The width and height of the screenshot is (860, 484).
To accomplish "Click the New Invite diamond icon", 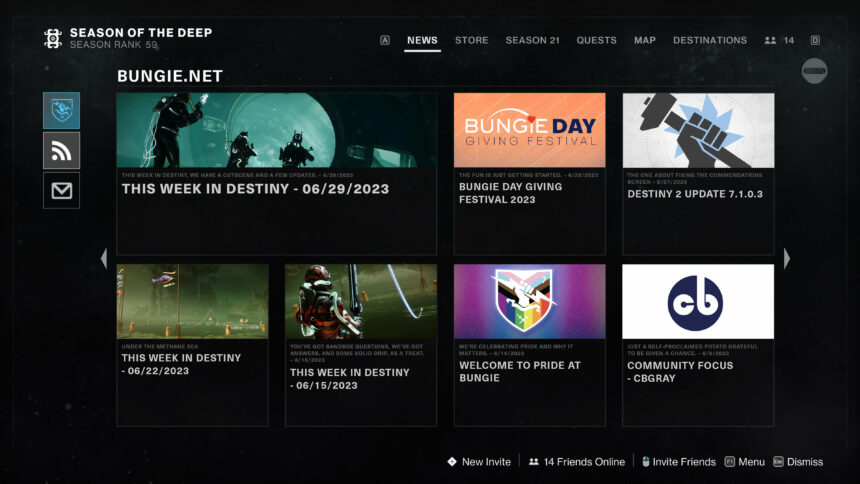I will tap(452, 462).
